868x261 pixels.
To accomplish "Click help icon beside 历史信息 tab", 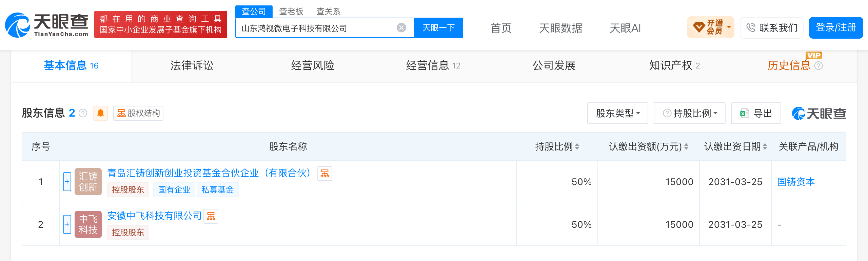I will pyautogui.click(x=818, y=66).
